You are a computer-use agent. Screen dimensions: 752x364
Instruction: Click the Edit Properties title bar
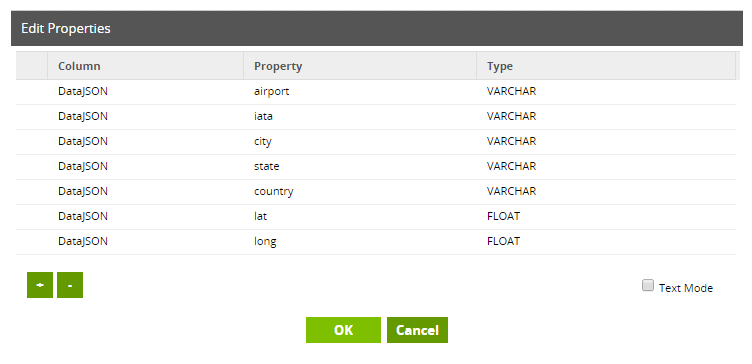(x=376, y=28)
